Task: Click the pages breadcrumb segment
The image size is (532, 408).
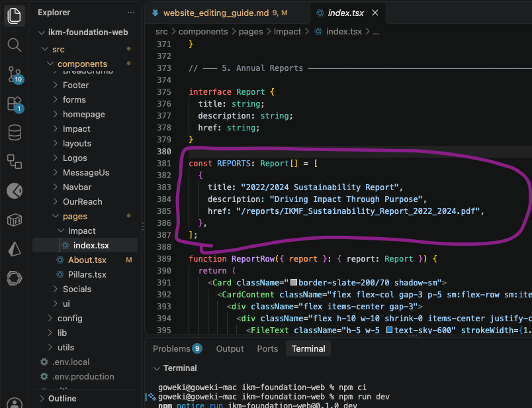Action: [x=251, y=32]
